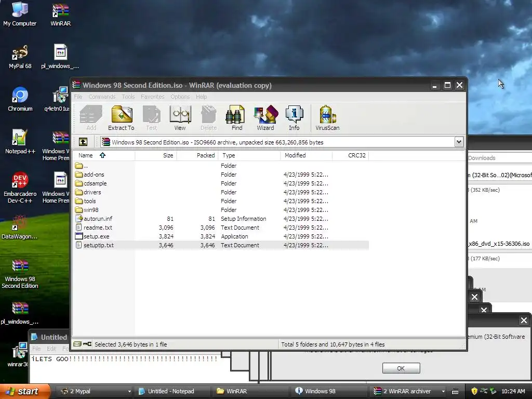Select the setup.exe file
Image resolution: width=532 pixels, height=399 pixels.
click(92, 236)
